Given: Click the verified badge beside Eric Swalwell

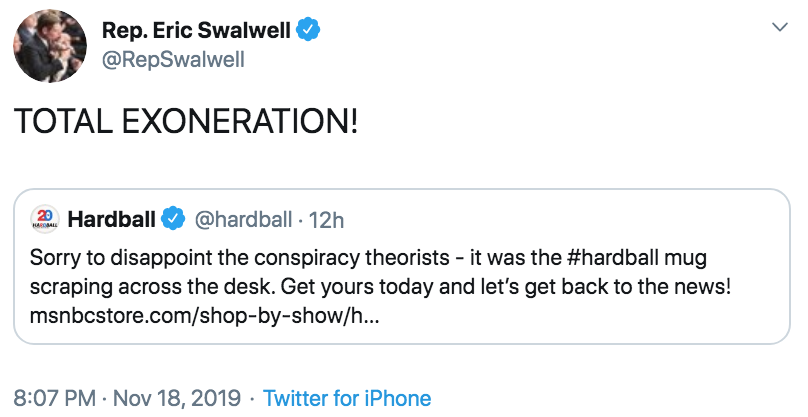Looking at the screenshot, I should (x=309, y=30).
